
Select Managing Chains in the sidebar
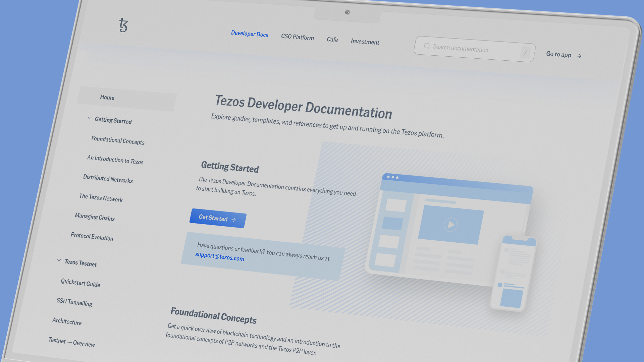(x=95, y=217)
